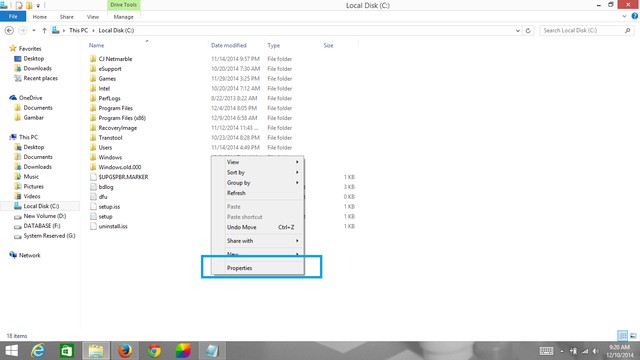
Task: Open OneDrive in the navigation pane
Action: (x=31, y=98)
